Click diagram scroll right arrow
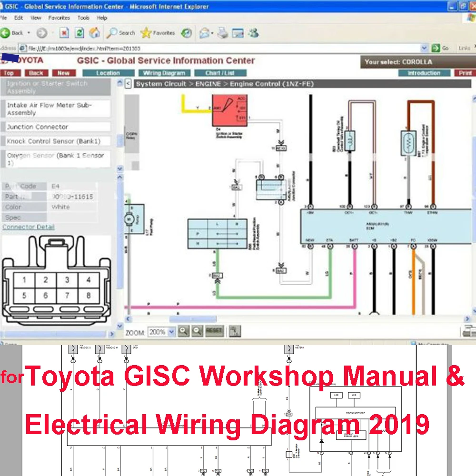This screenshot has height=476, width=476. [467, 319]
